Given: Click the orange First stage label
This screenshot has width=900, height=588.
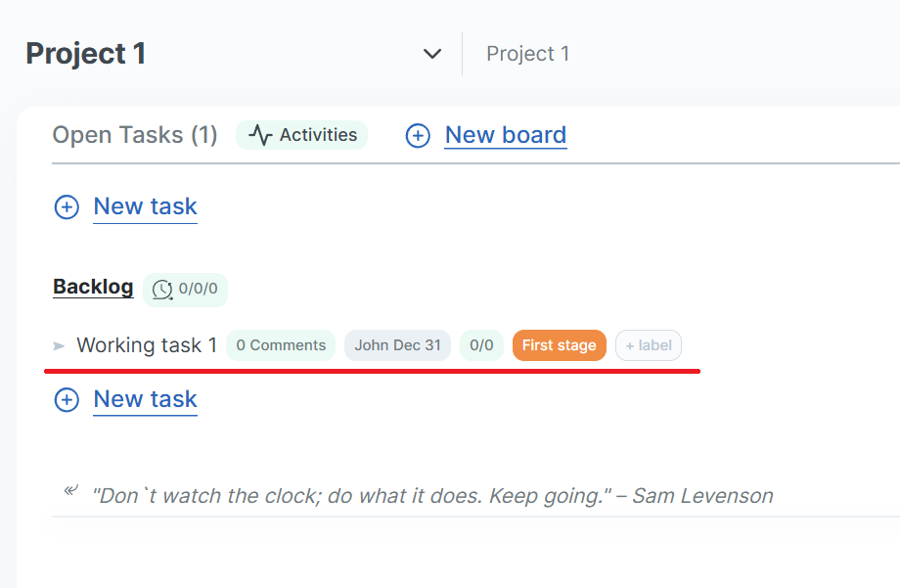Looking at the screenshot, I should click(x=559, y=345).
